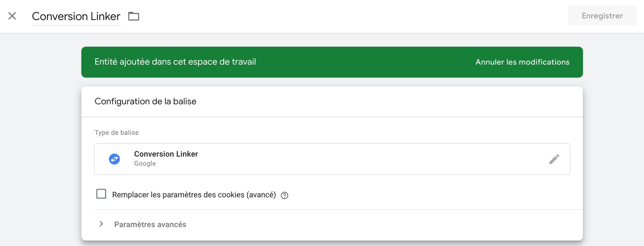Screen dimensions: 644x246
Task: Click bold 'Conversion Linker' name in tag card
Action: (166, 154)
